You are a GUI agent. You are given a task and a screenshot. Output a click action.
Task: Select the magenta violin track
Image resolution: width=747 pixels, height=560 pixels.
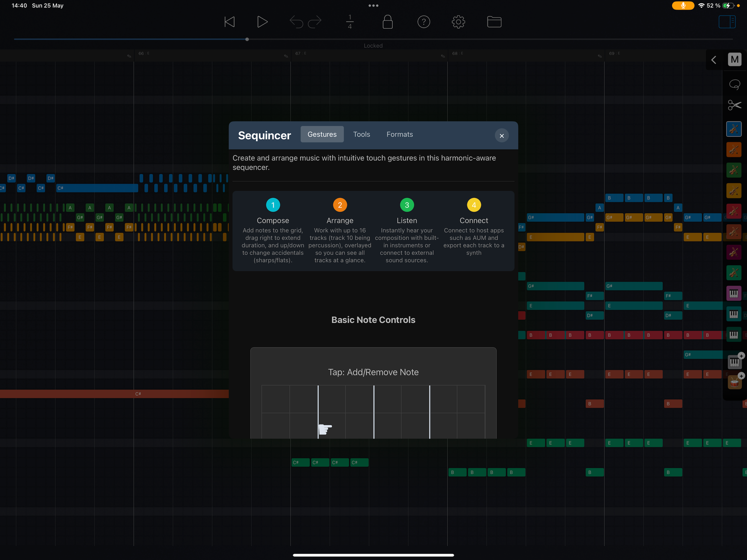[734, 252]
